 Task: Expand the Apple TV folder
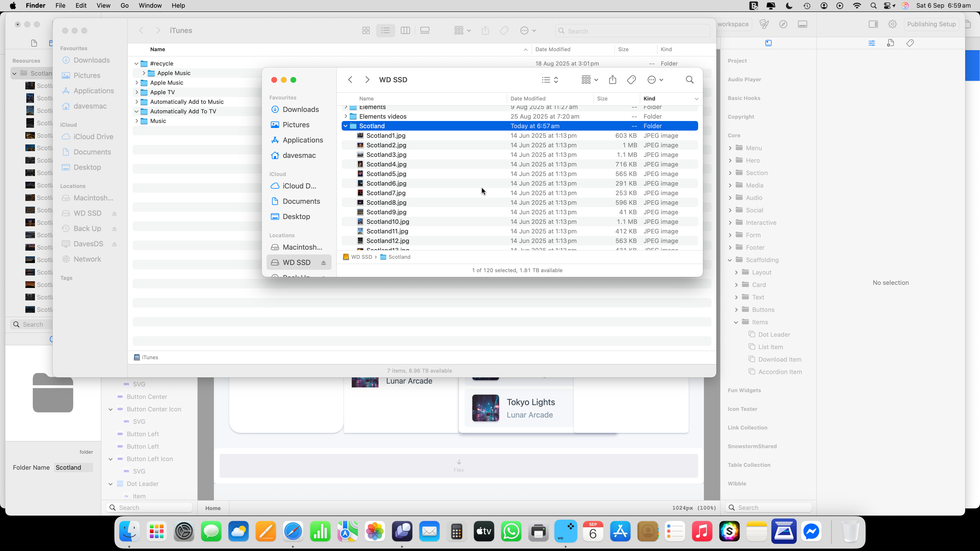137,92
